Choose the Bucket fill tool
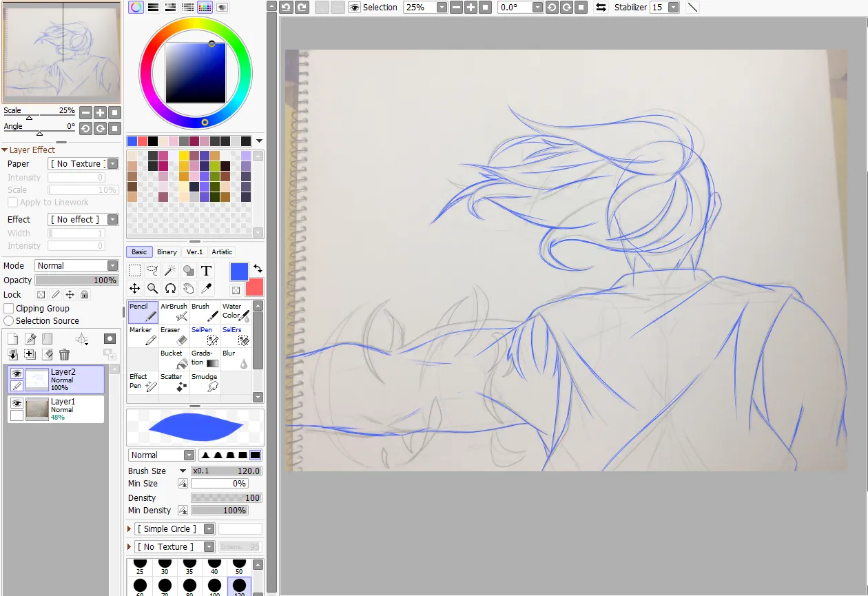The height and width of the screenshot is (596, 868). [x=174, y=359]
